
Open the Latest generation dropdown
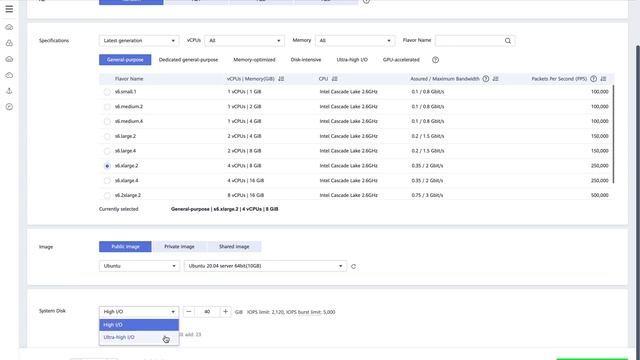point(139,40)
